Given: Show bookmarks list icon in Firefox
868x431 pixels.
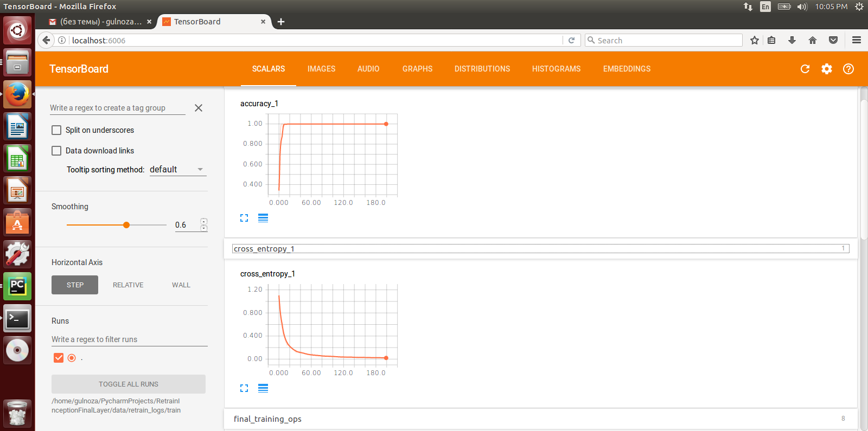Looking at the screenshot, I should pos(771,40).
